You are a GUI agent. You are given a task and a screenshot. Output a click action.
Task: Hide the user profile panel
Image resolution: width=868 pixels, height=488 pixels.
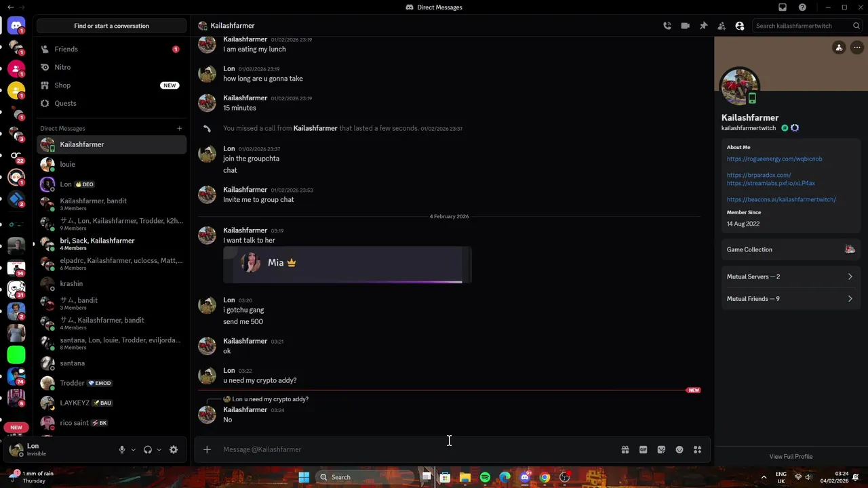[x=740, y=26]
